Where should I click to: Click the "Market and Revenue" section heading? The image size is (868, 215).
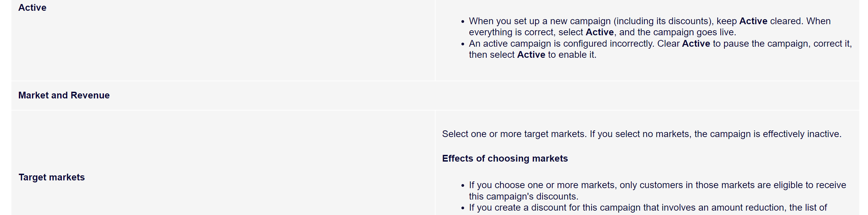point(64,95)
